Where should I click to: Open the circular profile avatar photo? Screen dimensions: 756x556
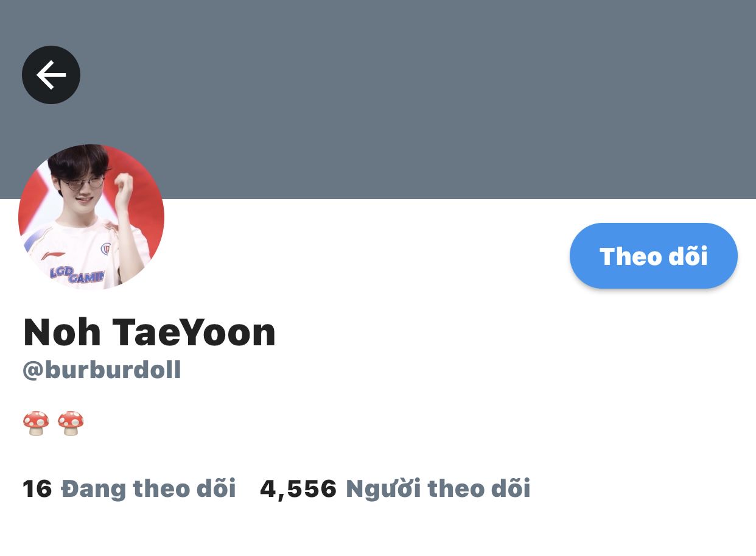(91, 217)
